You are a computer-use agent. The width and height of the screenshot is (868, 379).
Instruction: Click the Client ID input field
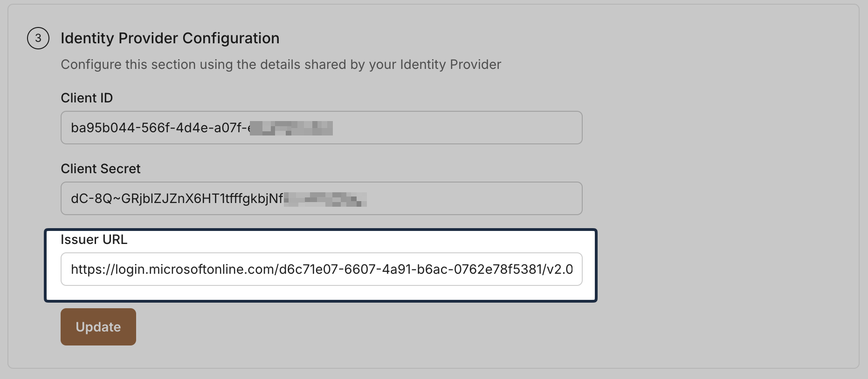point(322,128)
